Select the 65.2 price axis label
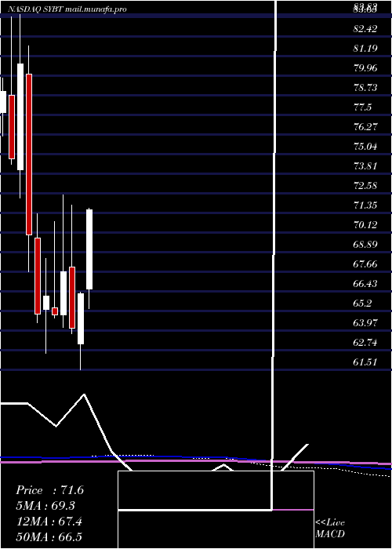The width and height of the screenshot is (392, 549). [x=362, y=304]
